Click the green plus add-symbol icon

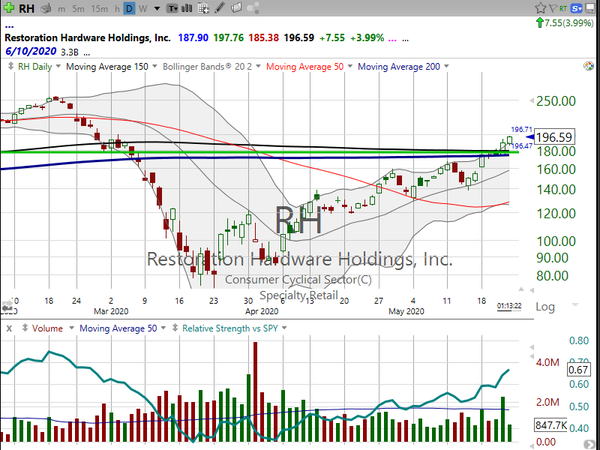8,8
